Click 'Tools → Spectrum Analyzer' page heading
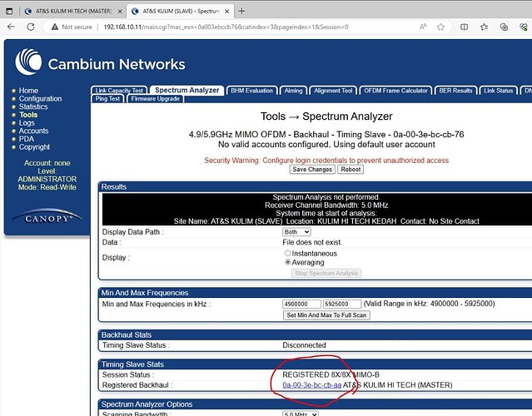532x416 pixels. 326,116
